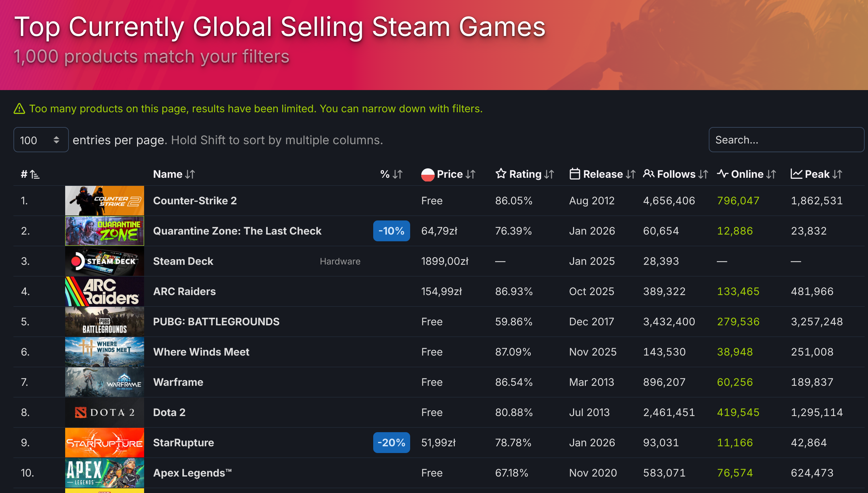
Task: Click the ARC Raiders thumbnail
Action: pyautogui.click(x=104, y=291)
